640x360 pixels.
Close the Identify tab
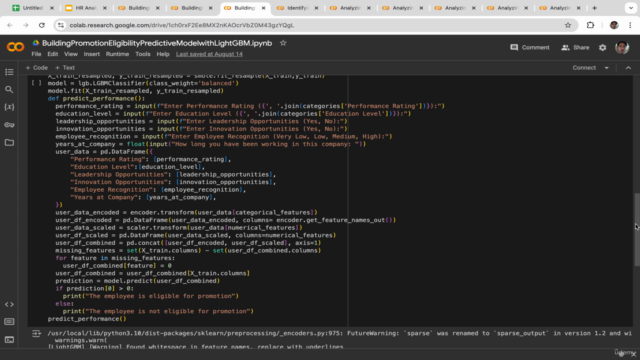pyautogui.click(x=316, y=8)
